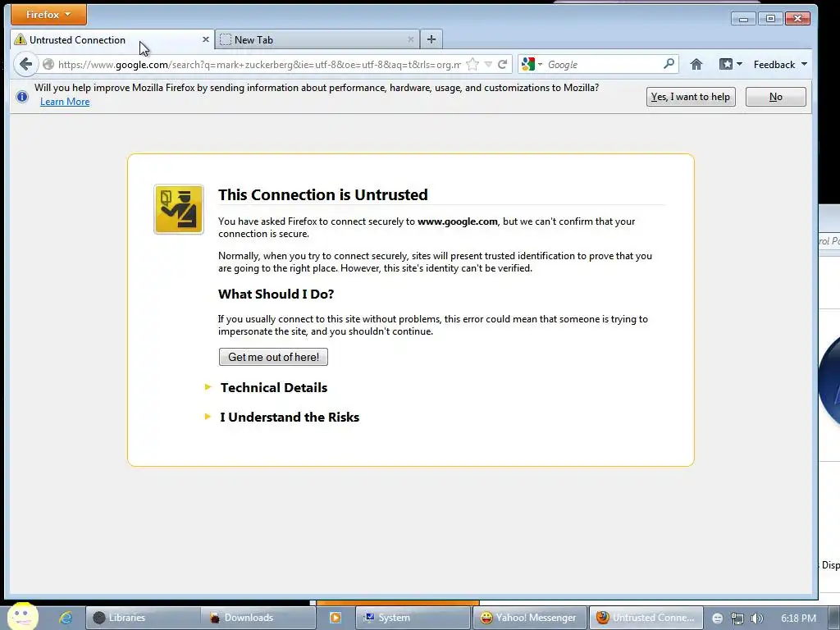The height and width of the screenshot is (630, 840).
Task: Open the Feedback dropdown menu
Action: pos(780,64)
